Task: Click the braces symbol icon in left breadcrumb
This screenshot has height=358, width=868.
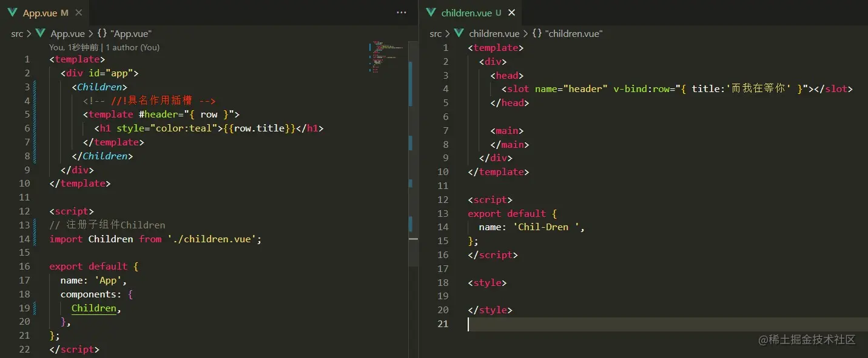Action: 101,34
